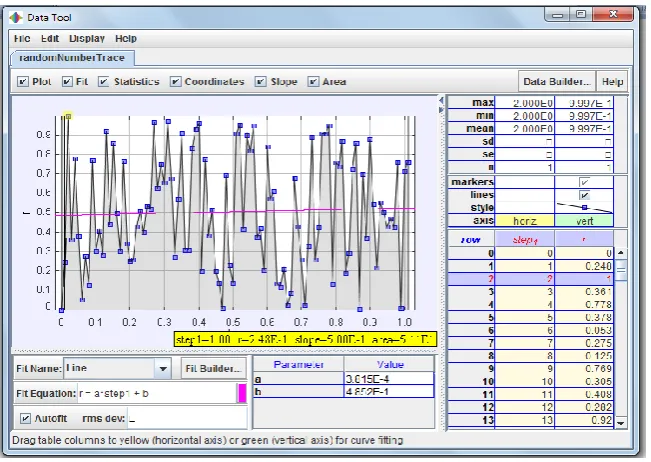Minimize the Data Tool window
Image resolution: width=651 pixels, height=462 pixels.
(557, 15)
